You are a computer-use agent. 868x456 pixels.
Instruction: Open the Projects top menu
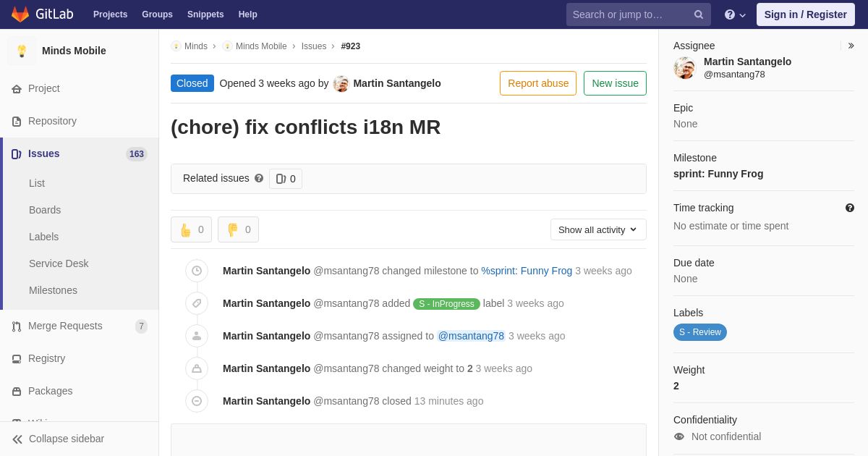click(x=111, y=14)
